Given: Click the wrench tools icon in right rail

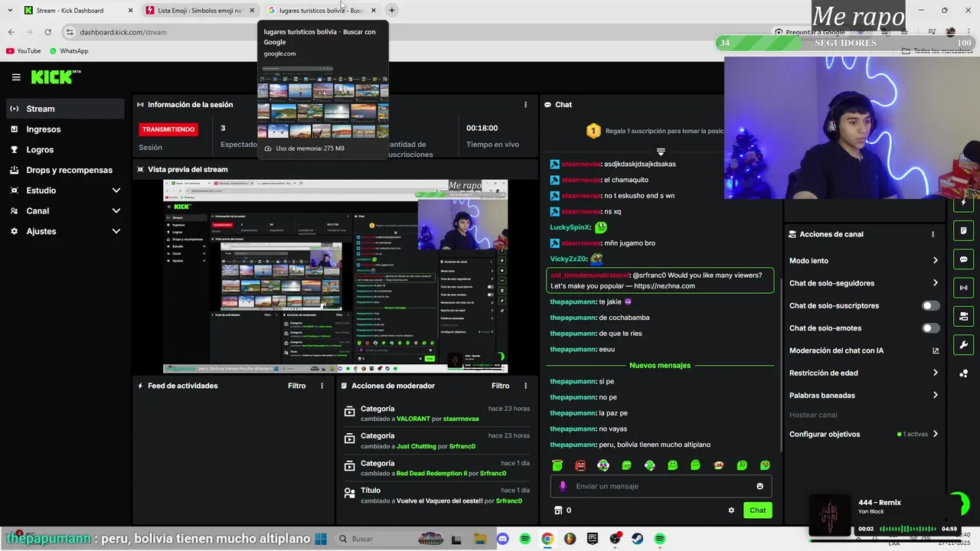Looking at the screenshot, I should 963,344.
